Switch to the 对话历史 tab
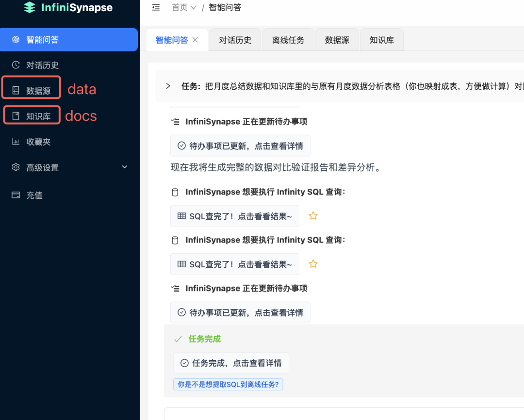The image size is (524, 420). (x=235, y=40)
